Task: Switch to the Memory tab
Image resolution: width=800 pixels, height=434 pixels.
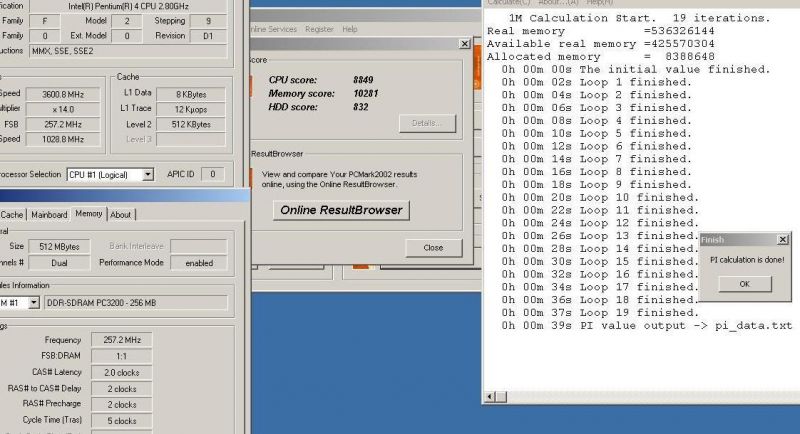Action: (89, 214)
